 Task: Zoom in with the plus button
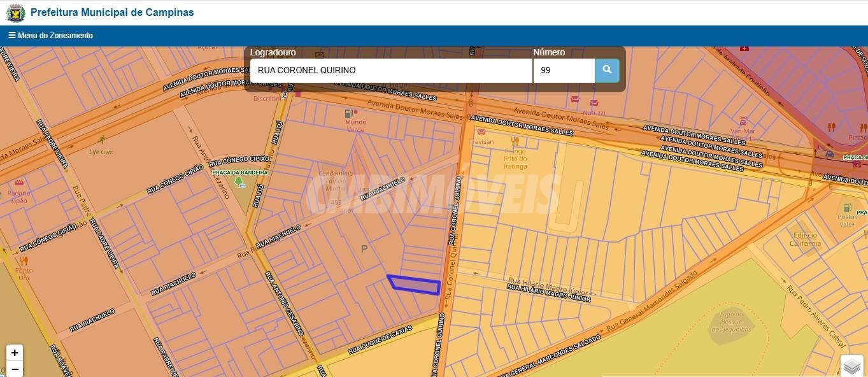pyautogui.click(x=15, y=353)
